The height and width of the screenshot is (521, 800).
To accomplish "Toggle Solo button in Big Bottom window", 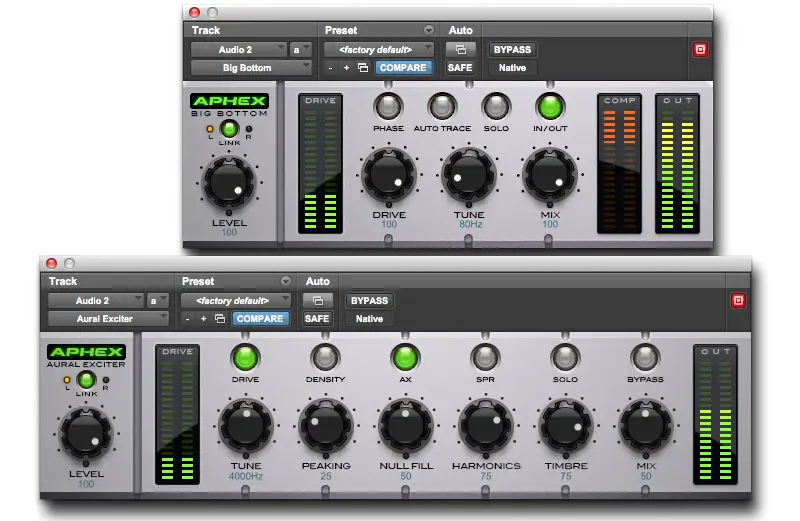I will click(x=496, y=107).
